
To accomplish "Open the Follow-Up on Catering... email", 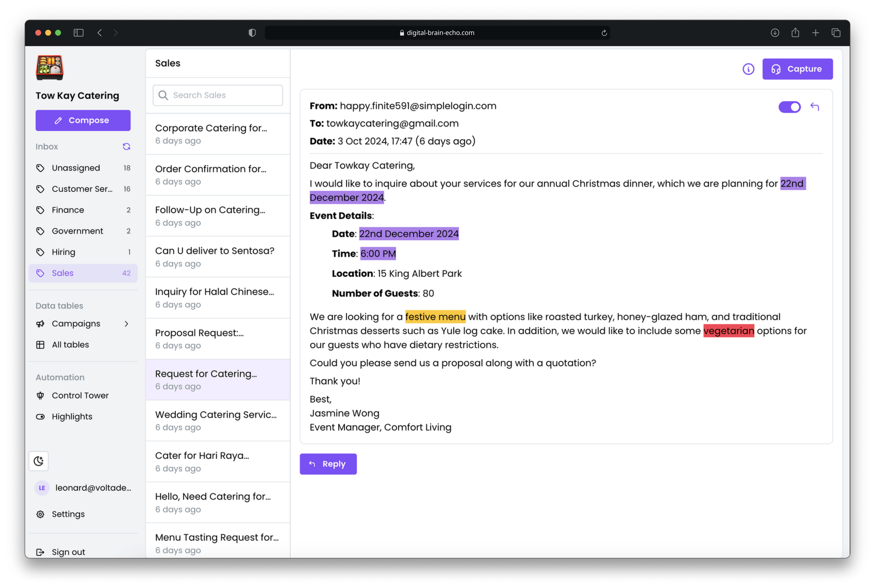I will [x=218, y=216].
